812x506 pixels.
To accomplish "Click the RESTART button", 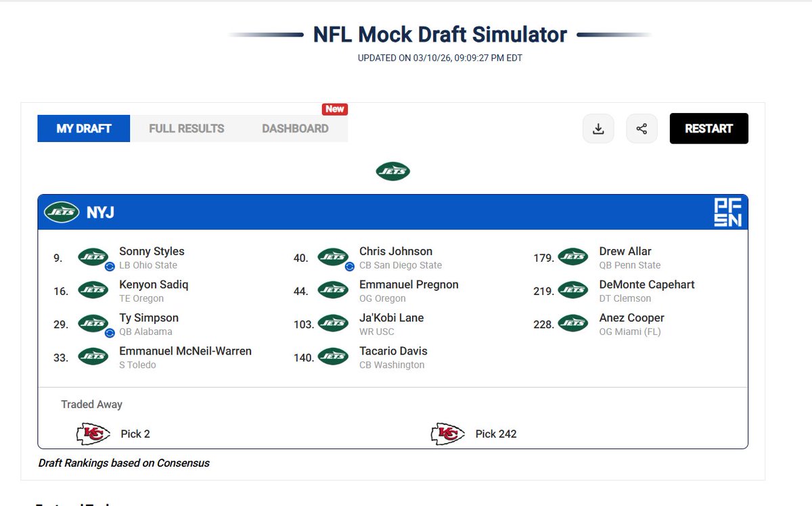I will coord(708,129).
